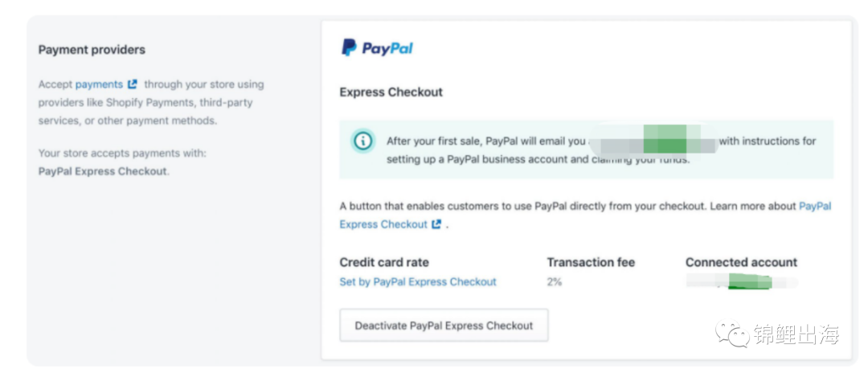The image size is (868, 373).
Task: Click the Express Checkout section heading
Action: pyautogui.click(x=391, y=92)
